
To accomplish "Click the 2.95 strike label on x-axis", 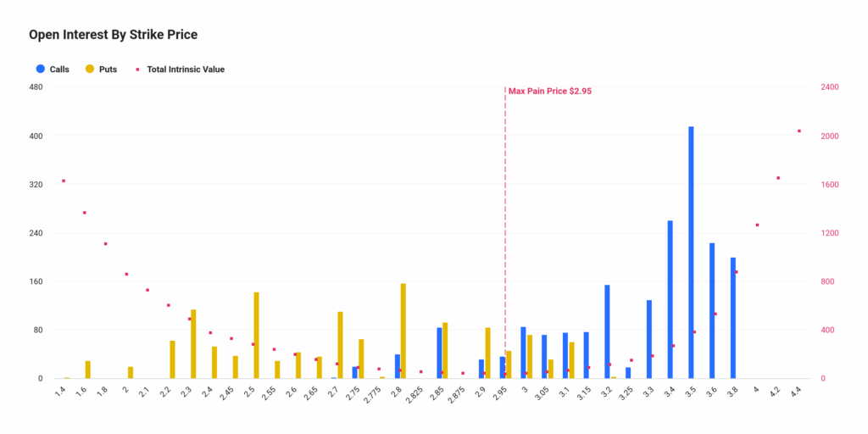I will [x=501, y=393].
